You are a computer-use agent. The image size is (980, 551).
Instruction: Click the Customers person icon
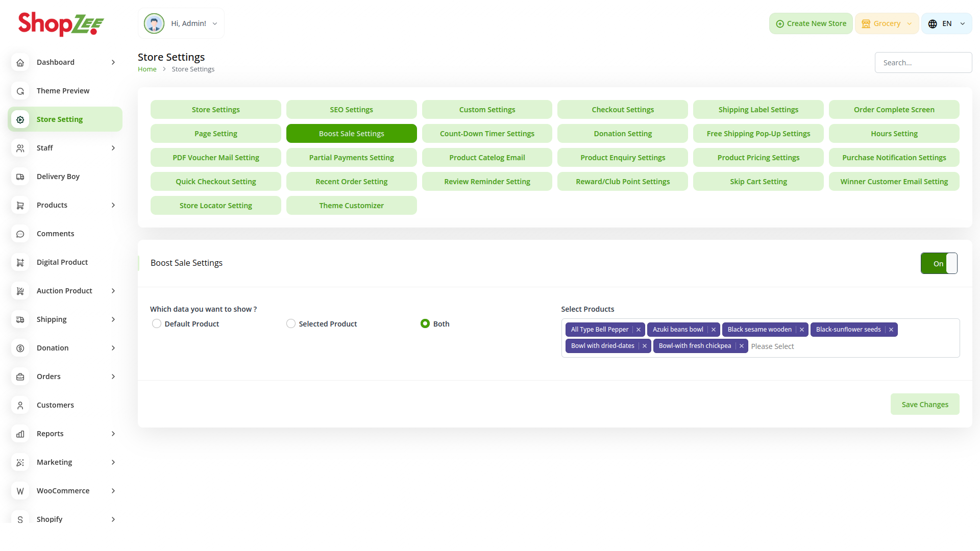coord(20,405)
